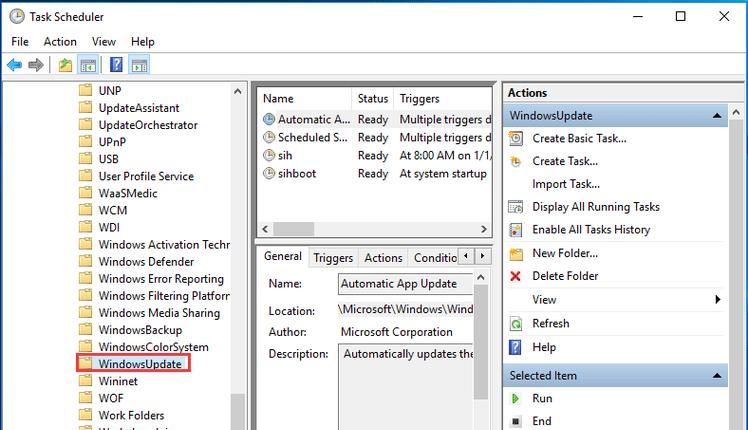Click Create Basic Task... action
Screen dimensions: 748x430
point(579,138)
